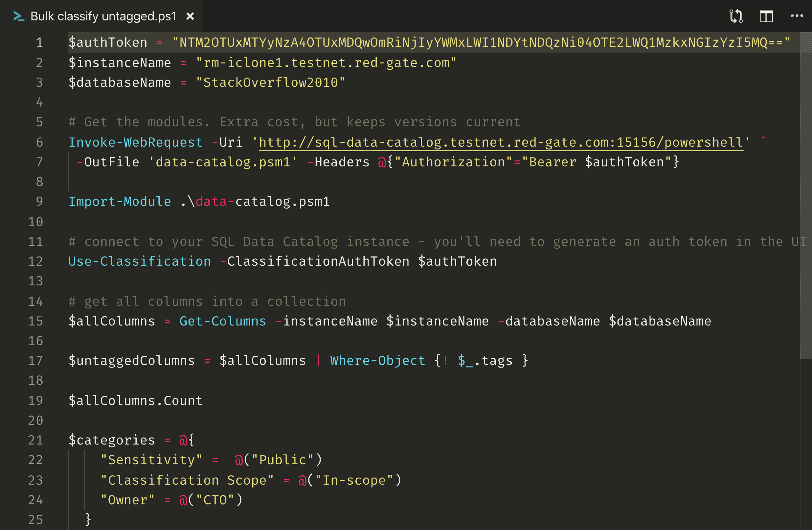Open the more actions ellipsis menu
The image size is (812, 530).
(797, 16)
